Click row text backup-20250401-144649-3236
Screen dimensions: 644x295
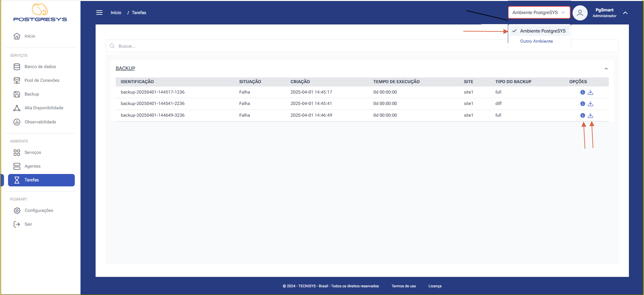click(x=153, y=115)
